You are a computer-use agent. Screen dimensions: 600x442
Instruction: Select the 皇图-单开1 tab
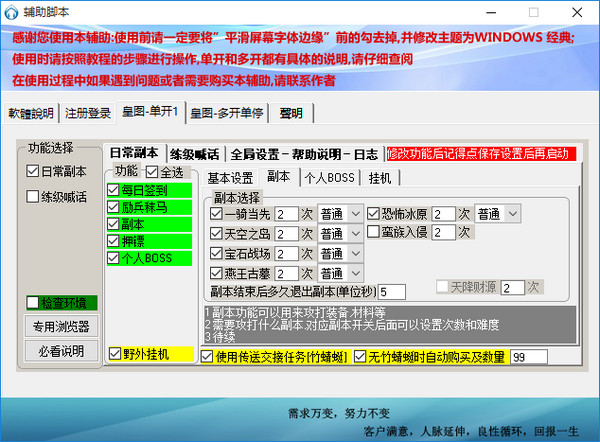click(x=150, y=112)
